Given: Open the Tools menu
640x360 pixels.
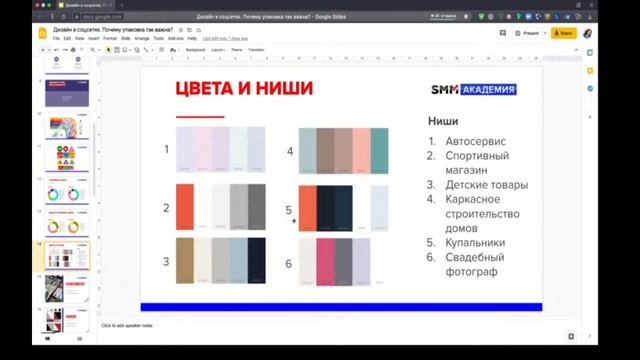Looking at the screenshot, I should [159, 38].
